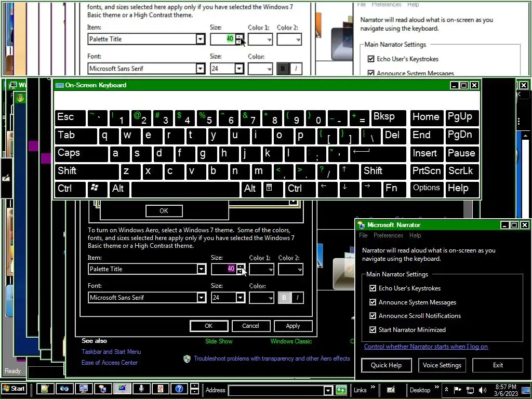Tap the Bksp key on the On-Screen Keyboard
Screen dimensions: 532x399
pyautogui.click(x=389, y=117)
